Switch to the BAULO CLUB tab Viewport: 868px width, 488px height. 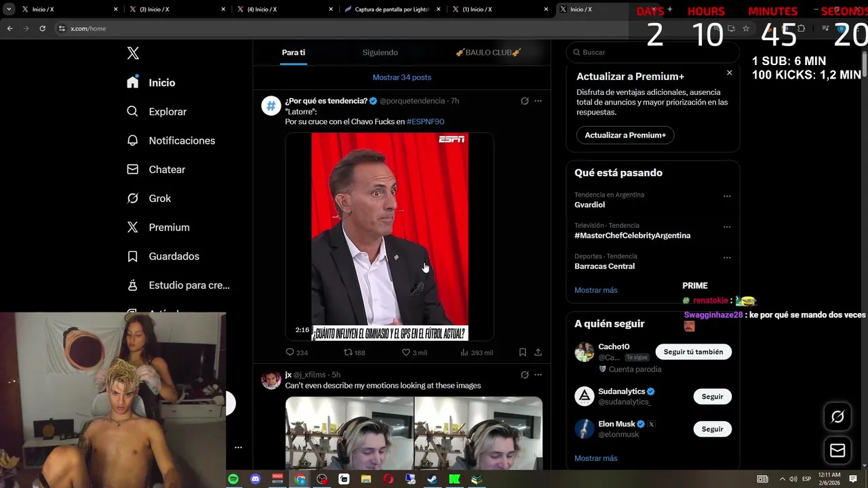[x=488, y=53]
